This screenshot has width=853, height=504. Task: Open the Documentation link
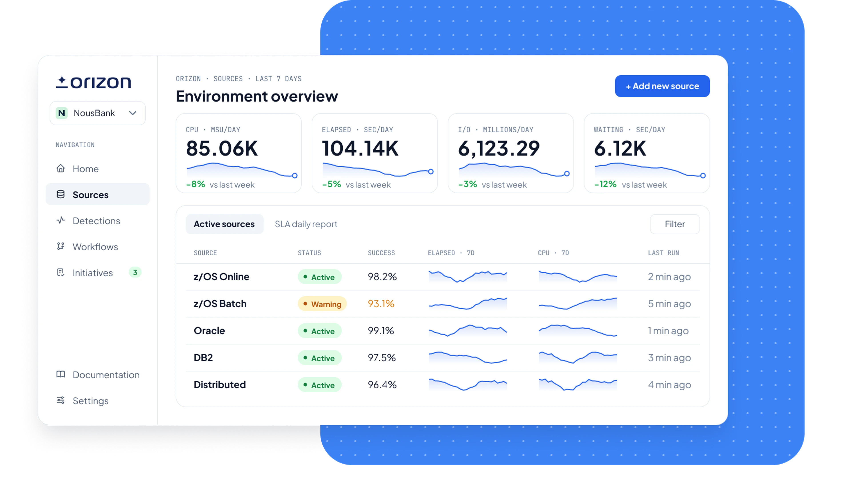point(98,375)
